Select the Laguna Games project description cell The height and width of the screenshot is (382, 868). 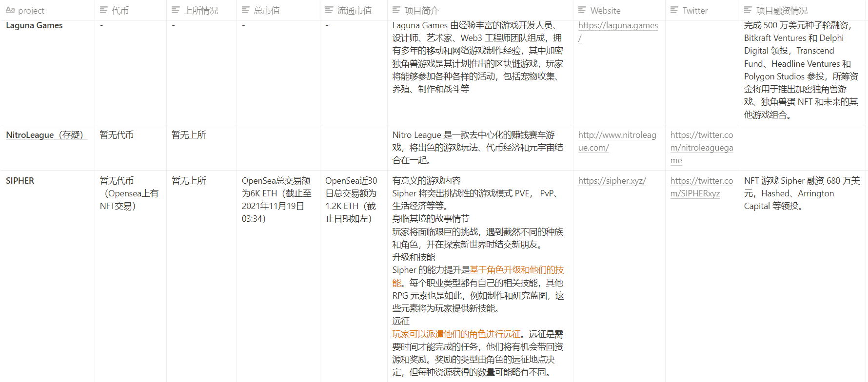click(480, 73)
